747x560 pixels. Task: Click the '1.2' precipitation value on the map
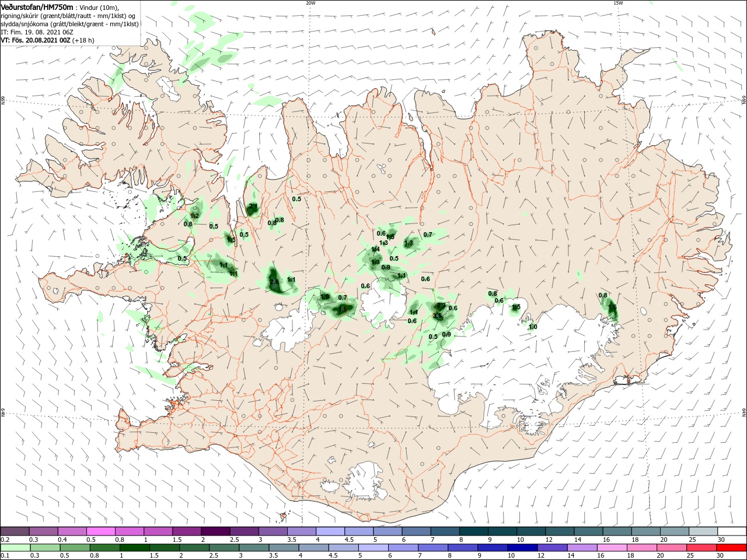tap(195, 216)
